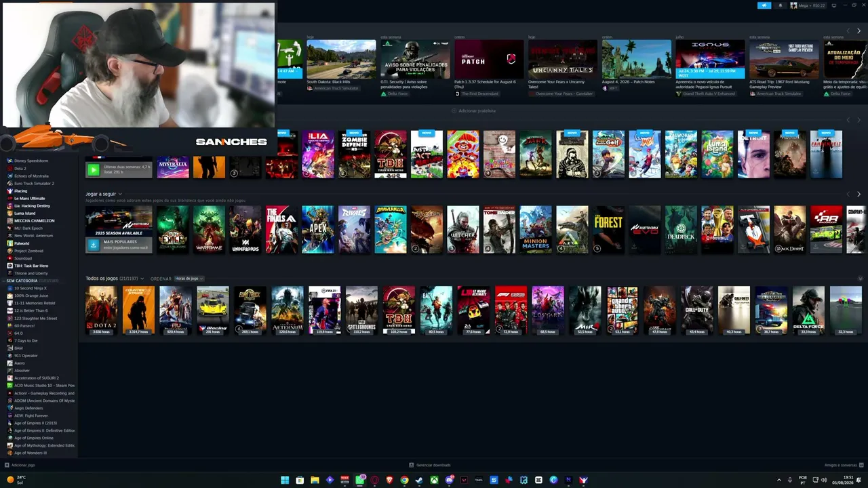Image resolution: width=868 pixels, height=488 pixels.
Task: Click the Gerenciar downloads icon
Action: pyautogui.click(x=412, y=465)
